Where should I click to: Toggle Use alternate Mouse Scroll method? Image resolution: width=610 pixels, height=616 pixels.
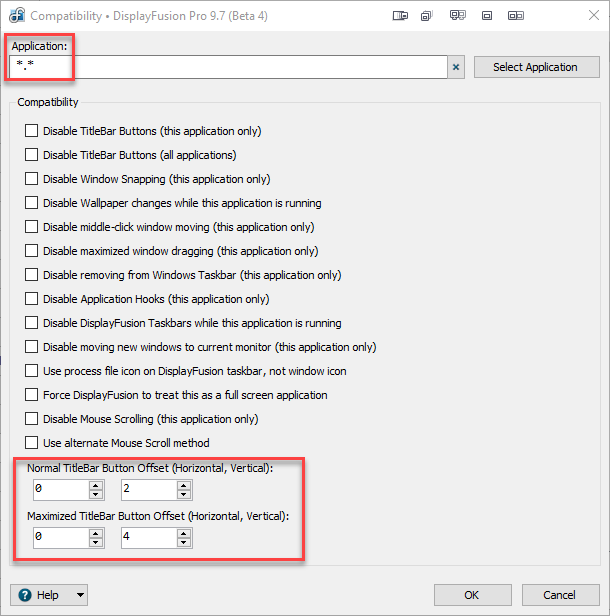point(31,442)
